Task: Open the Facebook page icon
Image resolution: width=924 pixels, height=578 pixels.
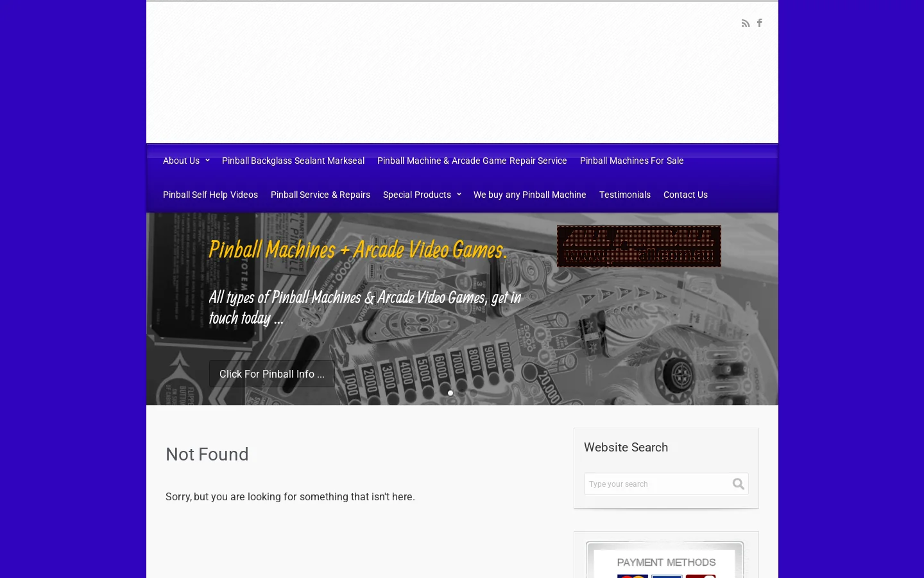Action: point(760,23)
